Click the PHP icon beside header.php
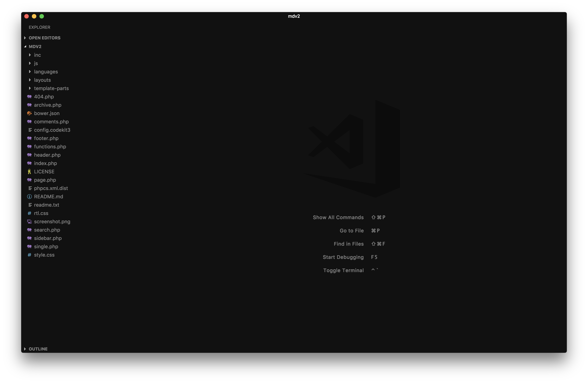 (x=29, y=155)
